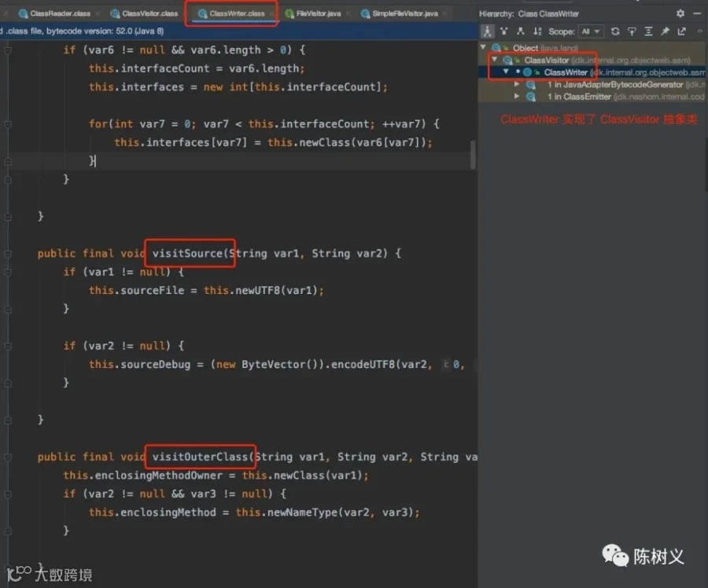Collapse the Object tree node
This screenshot has width=708, height=588.
[483, 47]
